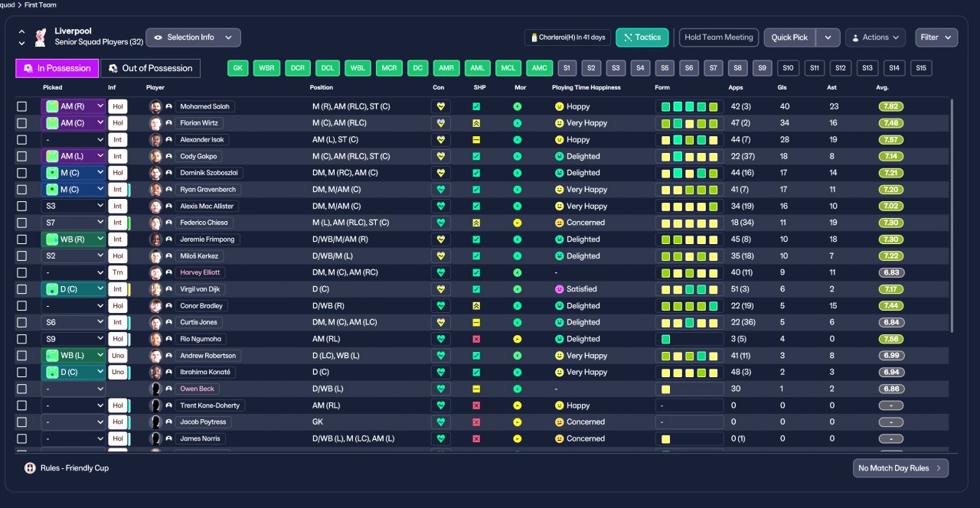Open No Match Day Rules
Image resolution: width=980 pixels, height=508 pixels.
pyautogui.click(x=900, y=468)
